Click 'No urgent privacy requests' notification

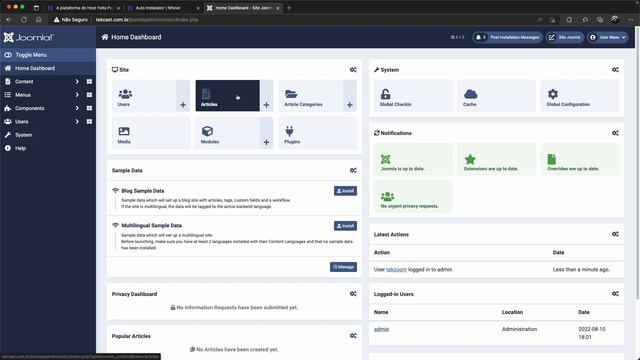coord(413,196)
